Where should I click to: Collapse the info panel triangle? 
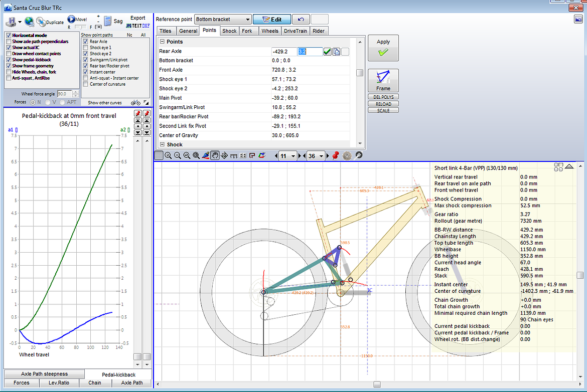tap(569, 166)
